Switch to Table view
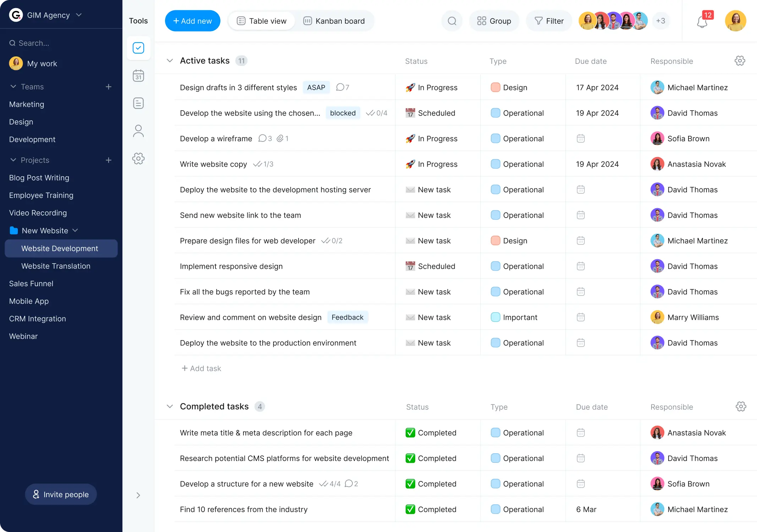 point(262,21)
